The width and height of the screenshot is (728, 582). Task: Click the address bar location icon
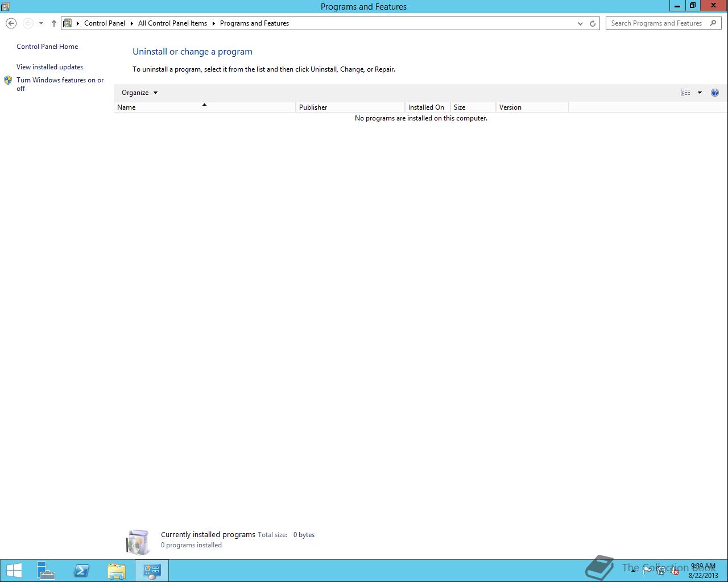68,23
